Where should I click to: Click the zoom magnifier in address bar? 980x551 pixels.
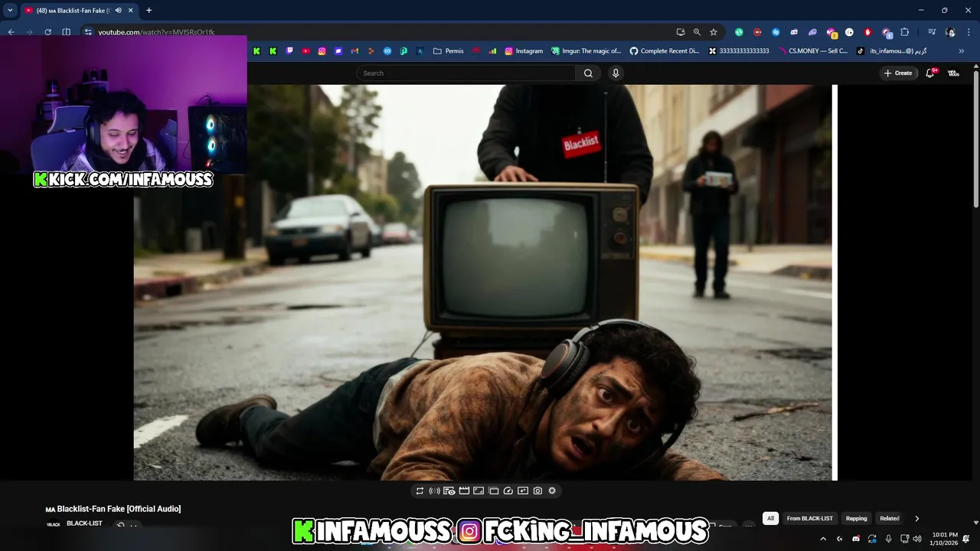(697, 32)
